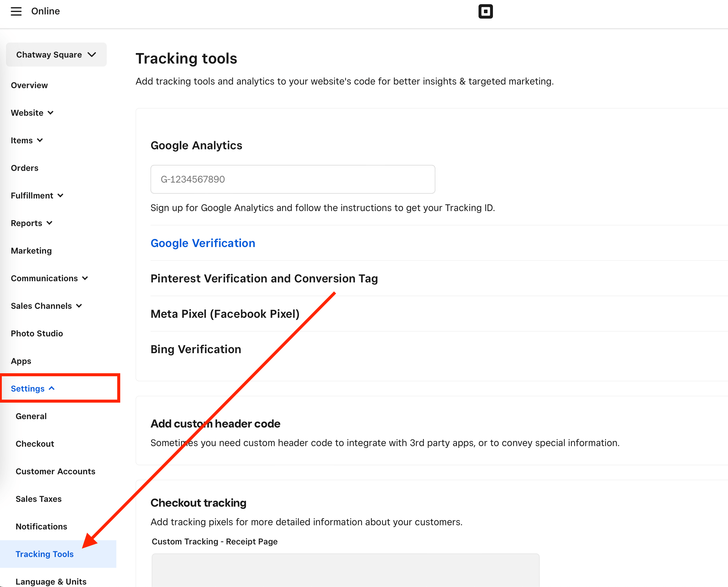728x587 pixels.
Task: Open Photo Studio from the sidebar
Action: pos(37,333)
